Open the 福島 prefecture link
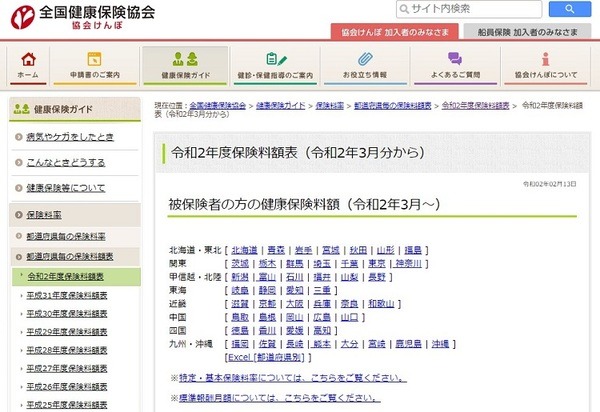The width and height of the screenshot is (600, 412). pyautogui.click(x=413, y=250)
